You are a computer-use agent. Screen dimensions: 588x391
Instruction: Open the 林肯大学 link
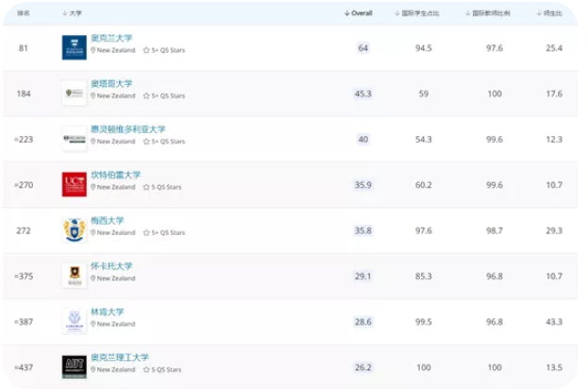pyautogui.click(x=108, y=312)
